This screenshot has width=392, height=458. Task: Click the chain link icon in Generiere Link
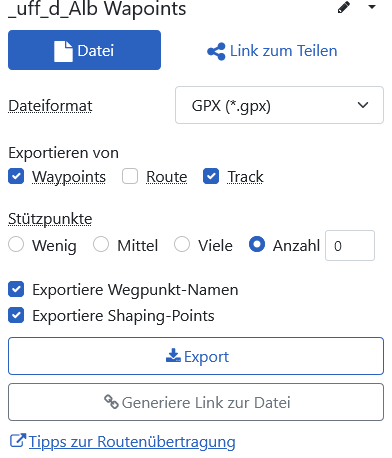(111, 402)
